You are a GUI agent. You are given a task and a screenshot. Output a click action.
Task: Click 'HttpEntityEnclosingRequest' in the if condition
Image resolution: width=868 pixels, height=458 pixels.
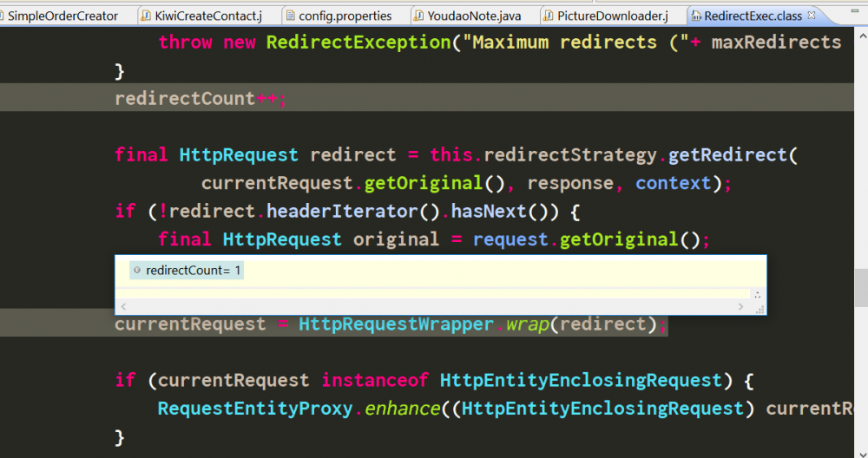[581, 381]
